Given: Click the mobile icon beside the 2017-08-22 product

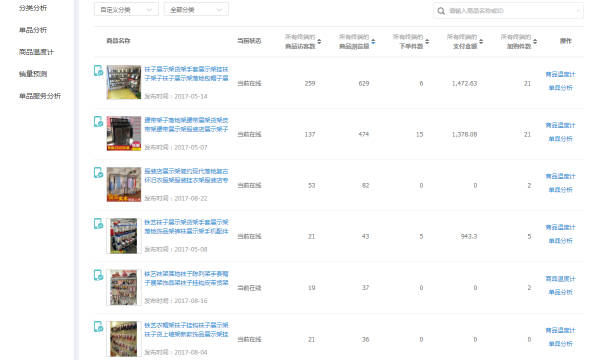Looking at the screenshot, I should (98, 172).
